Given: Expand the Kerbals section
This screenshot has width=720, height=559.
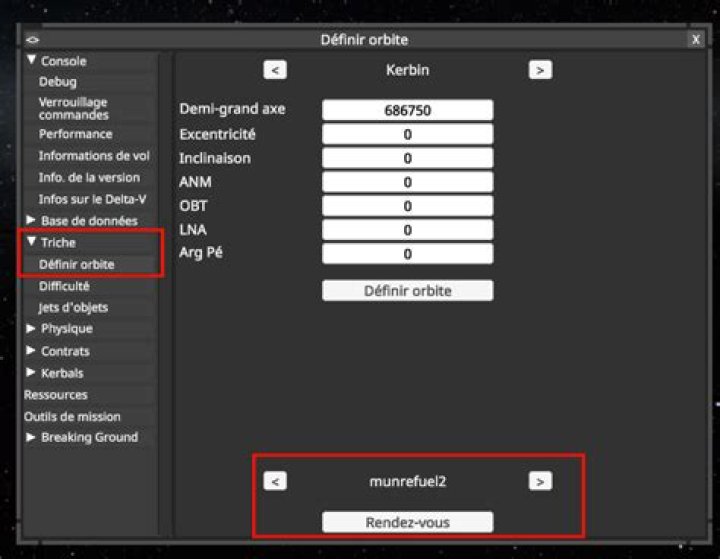Looking at the screenshot, I should pyautogui.click(x=31, y=372).
